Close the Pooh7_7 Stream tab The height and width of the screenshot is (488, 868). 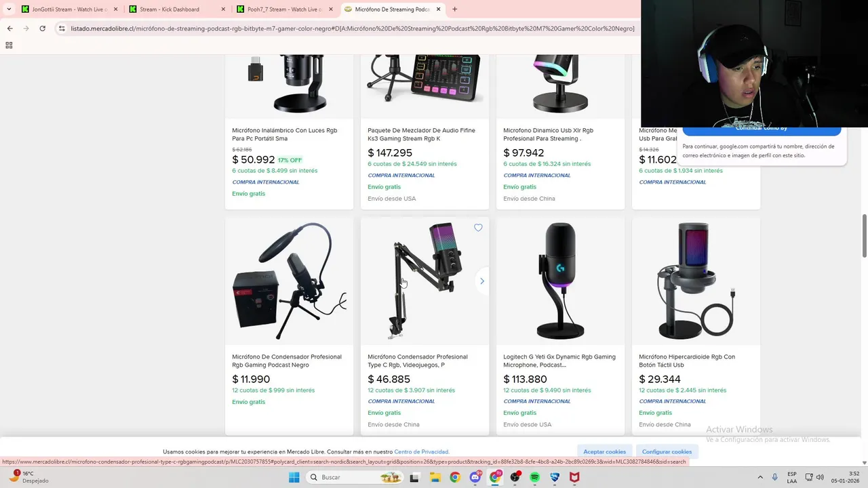331,9
